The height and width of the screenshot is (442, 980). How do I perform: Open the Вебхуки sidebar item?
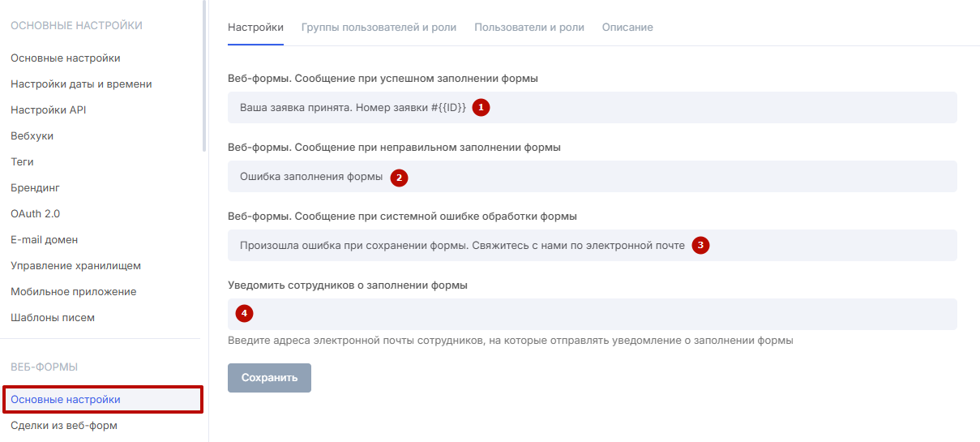(x=32, y=135)
